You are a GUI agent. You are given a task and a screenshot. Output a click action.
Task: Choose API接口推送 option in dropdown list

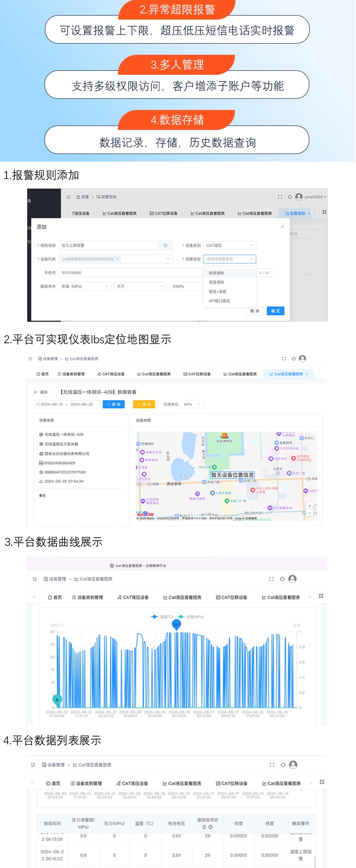coord(219,301)
